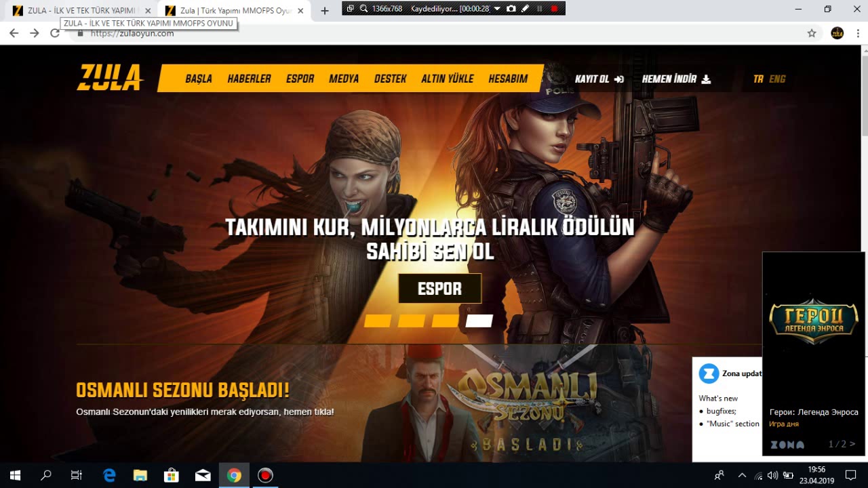Open the People icon in the taskbar
Screen dimensions: 868x488
point(719,475)
